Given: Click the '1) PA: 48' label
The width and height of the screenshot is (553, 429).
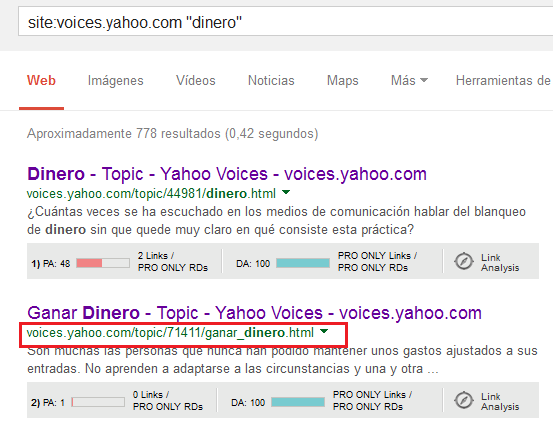Looking at the screenshot, I should (51, 264).
